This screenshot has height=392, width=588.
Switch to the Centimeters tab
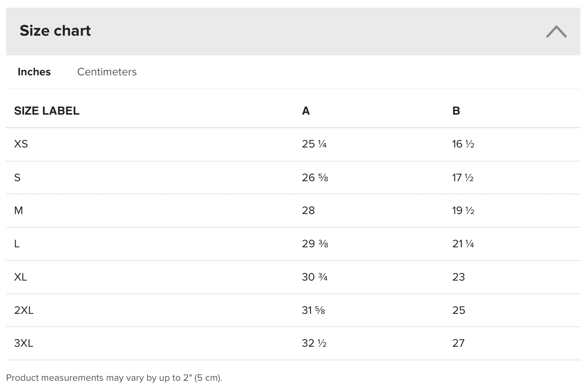tap(107, 72)
